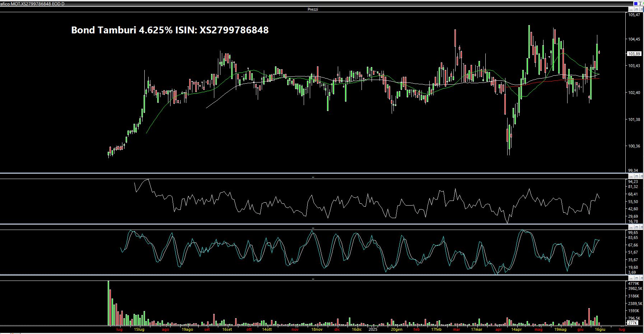Screen dimensions: 644x334
Task: Click the 16giu date marker
Action: pyautogui.click(x=600, y=329)
